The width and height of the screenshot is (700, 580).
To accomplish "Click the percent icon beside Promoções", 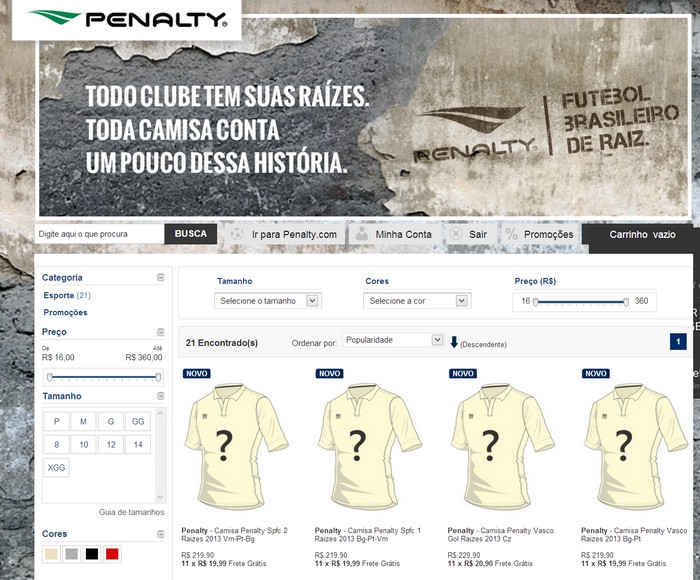I will [512, 234].
